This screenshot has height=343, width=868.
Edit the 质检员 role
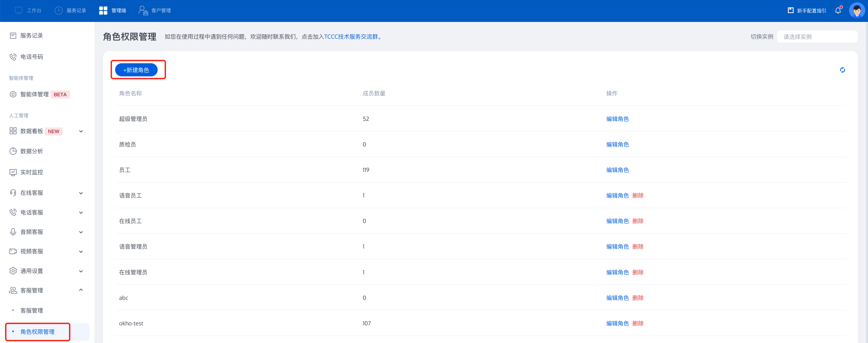point(617,144)
